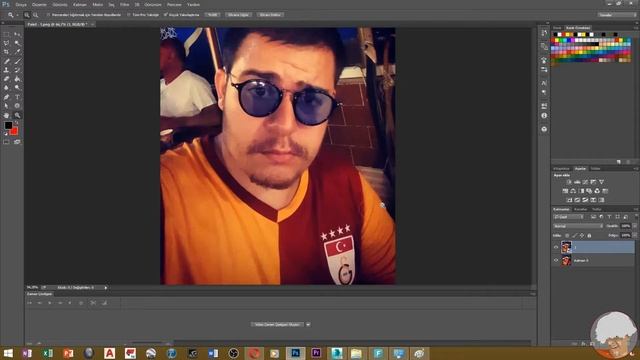Select the Clone Stamp tool
Screen dimensions: 640x360
(x=7, y=70)
